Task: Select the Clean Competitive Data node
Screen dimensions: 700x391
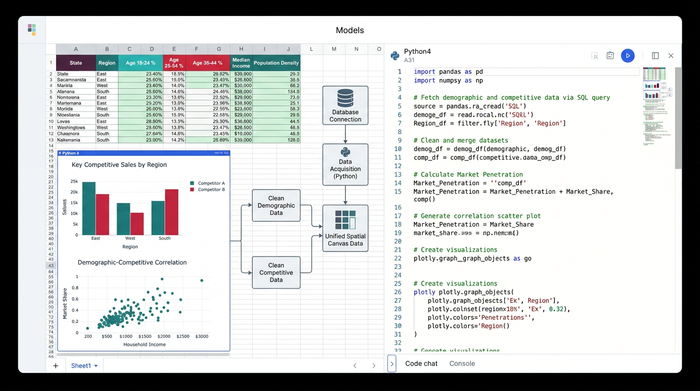Action: tap(276, 272)
